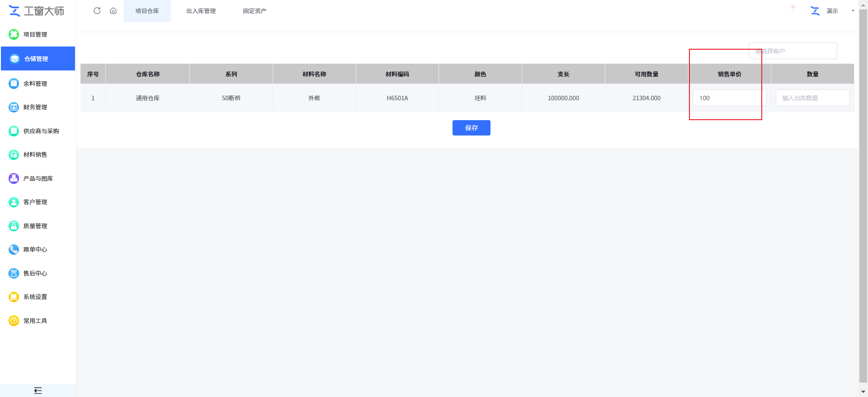Viewport: 868px width, 397px height.
Task: Open 客户管理 from the sidebar
Action: (x=35, y=202)
